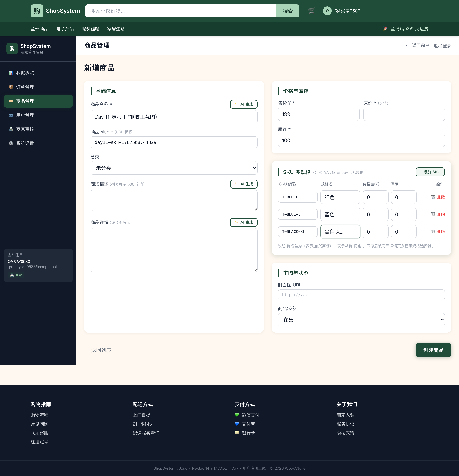
Task: Delete the T-RED-L SKU row
Action: (438, 197)
